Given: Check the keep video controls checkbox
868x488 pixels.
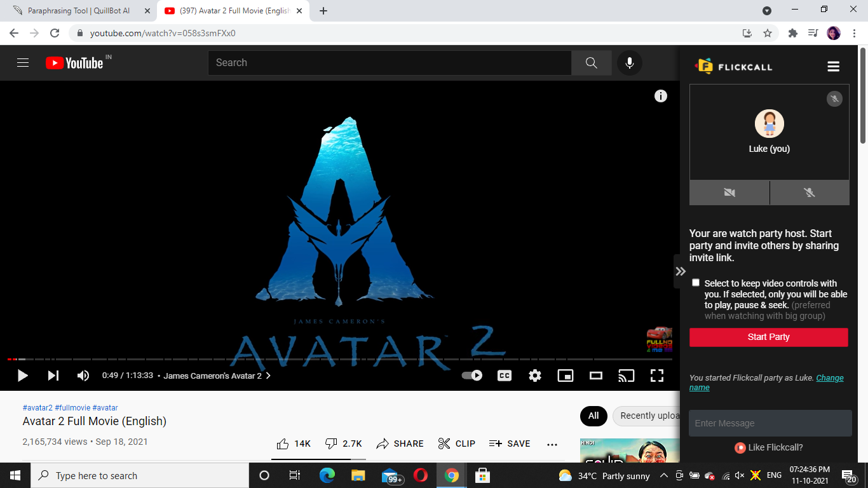Looking at the screenshot, I should tap(696, 283).
